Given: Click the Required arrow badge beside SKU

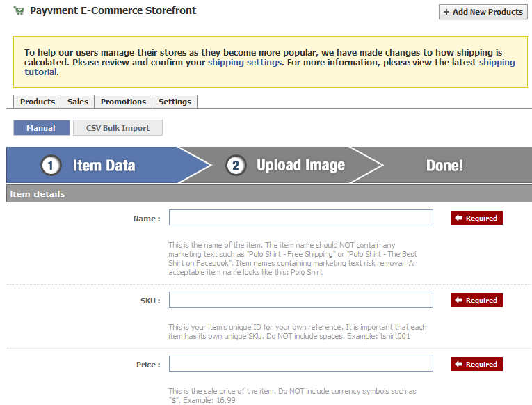Looking at the screenshot, I should [x=476, y=300].
